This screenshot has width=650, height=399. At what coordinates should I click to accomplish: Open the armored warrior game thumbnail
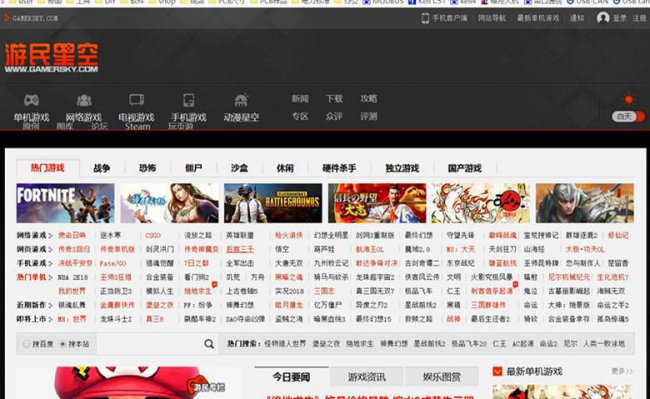[585, 203]
